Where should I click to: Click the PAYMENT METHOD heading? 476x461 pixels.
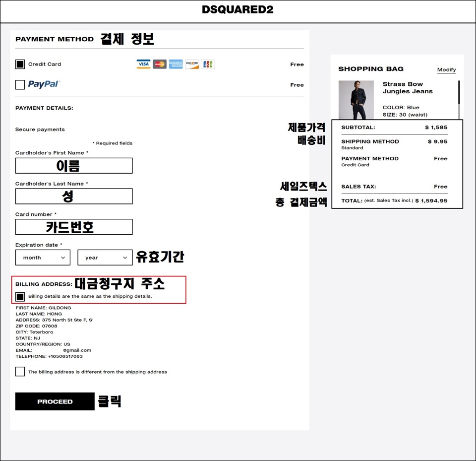coord(55,39)
